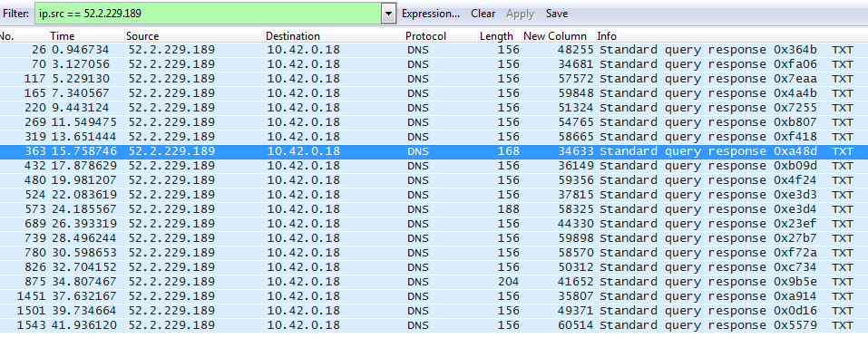Clear the current display filter
Screen dimensions: 868x338
483,14
